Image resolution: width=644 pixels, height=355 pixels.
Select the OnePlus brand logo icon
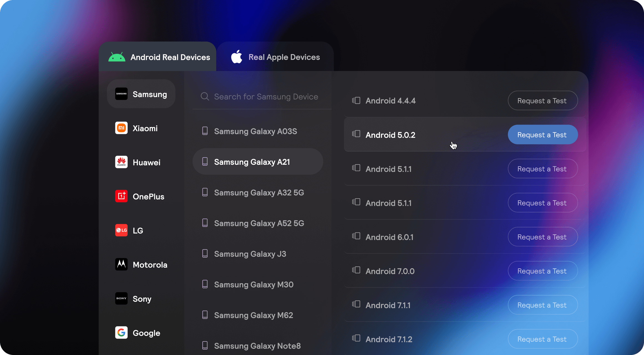point(121,196)
